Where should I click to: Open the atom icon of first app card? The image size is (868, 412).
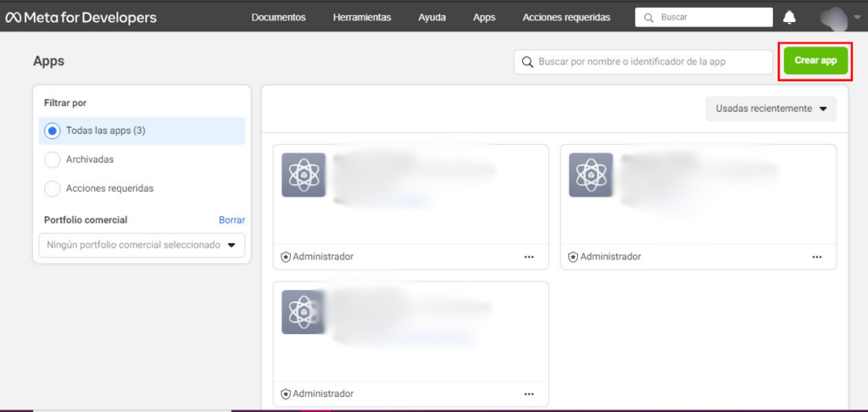click(303, 175)
